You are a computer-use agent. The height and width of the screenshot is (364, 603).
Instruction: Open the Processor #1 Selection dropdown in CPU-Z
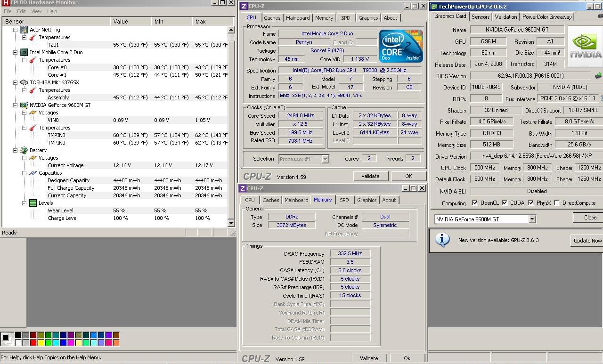[x=325, y=159]
